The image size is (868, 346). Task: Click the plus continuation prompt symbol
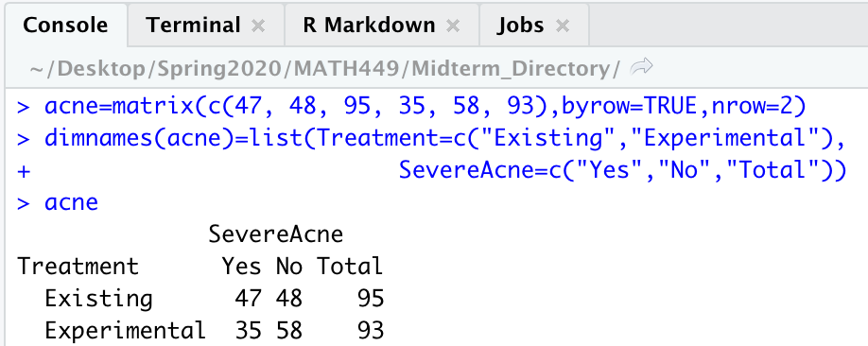(24, 171)
